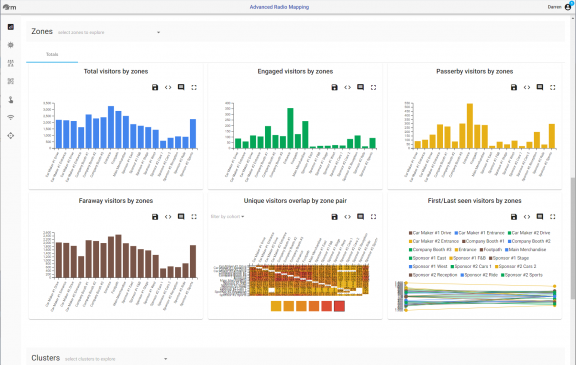Expand First/Last seen visitors chart to fullscreen
This screenshot has height=365, width=576.
[x=553, y=217]
